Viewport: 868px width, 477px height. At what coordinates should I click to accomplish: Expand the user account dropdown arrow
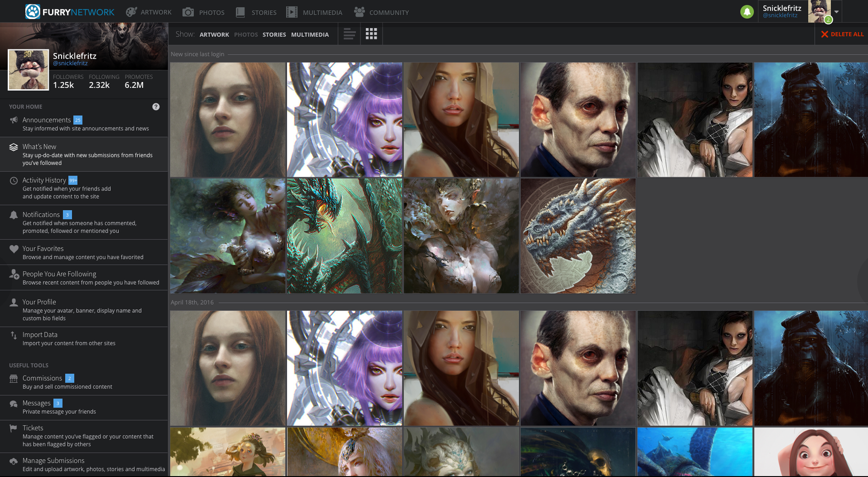pos(837,12)
